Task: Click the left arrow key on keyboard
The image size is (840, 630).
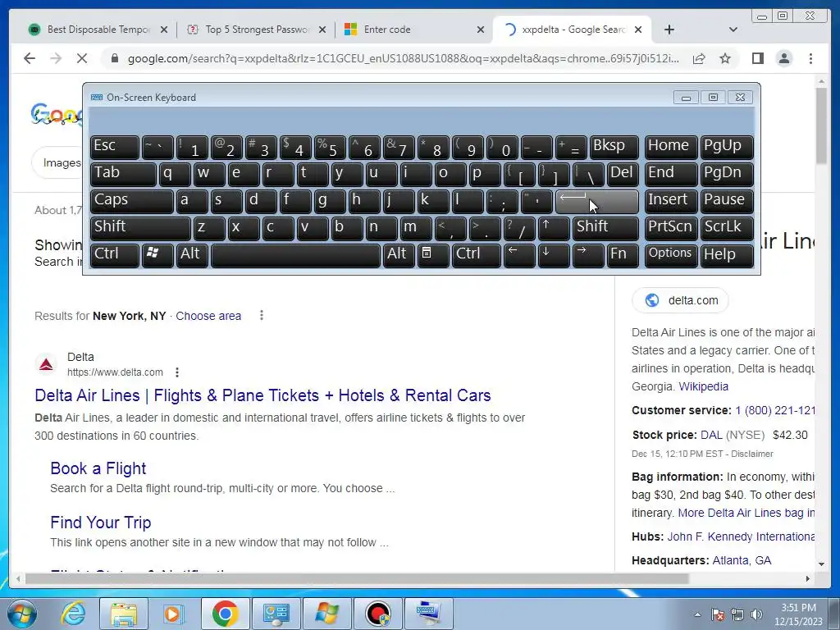Action: point(519,256)
